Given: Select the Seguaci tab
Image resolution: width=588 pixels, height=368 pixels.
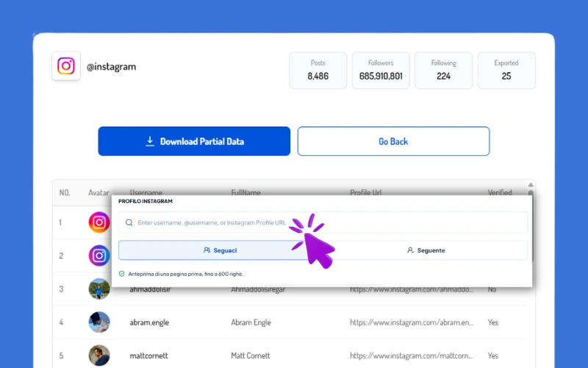Looking at the screenshot, I should tap(220, 250).
